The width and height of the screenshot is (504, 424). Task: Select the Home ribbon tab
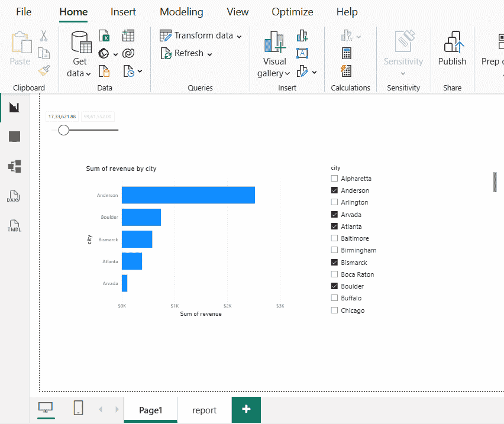pos(73,12)
